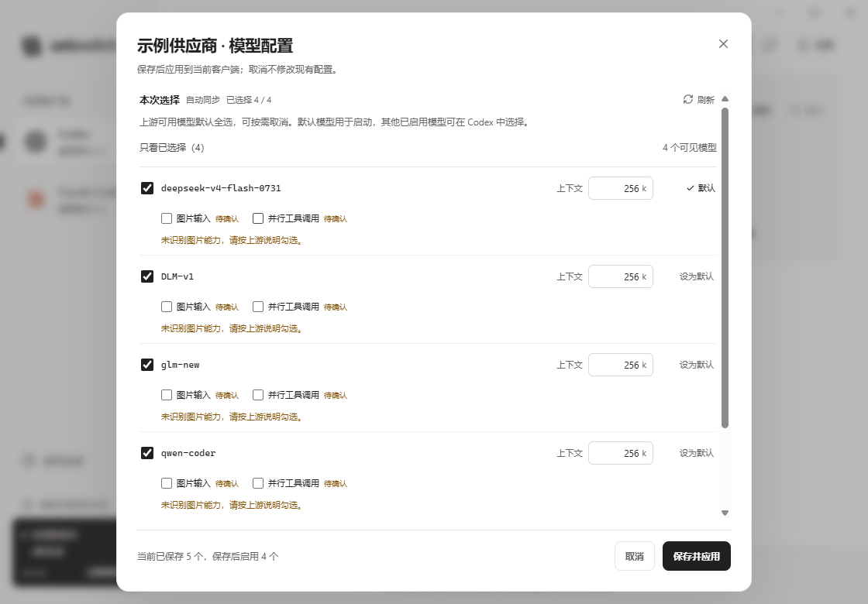Enable 图片输入 for glm-new
This screenshot has width=868, height=604.
pyautogui.click(x=167, y=395)
